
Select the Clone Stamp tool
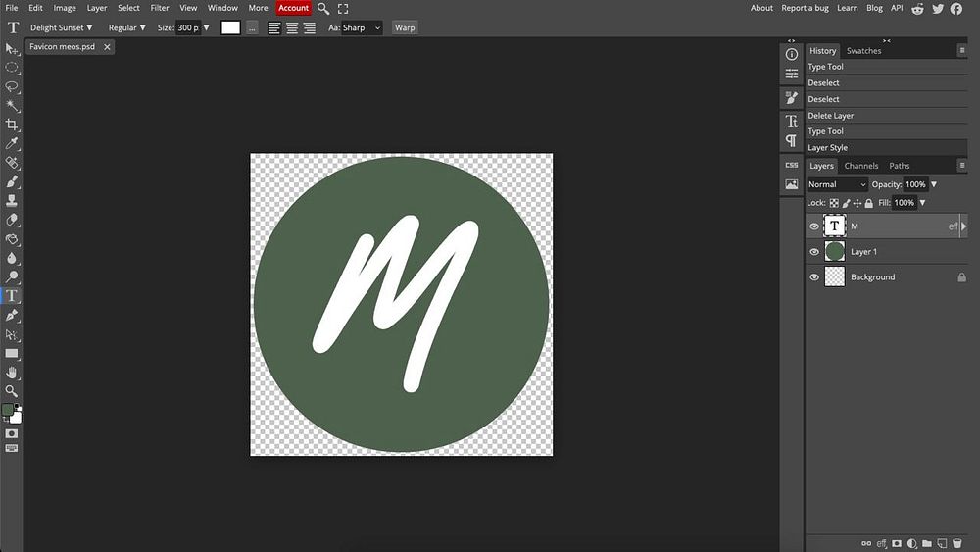click(11, 201)
